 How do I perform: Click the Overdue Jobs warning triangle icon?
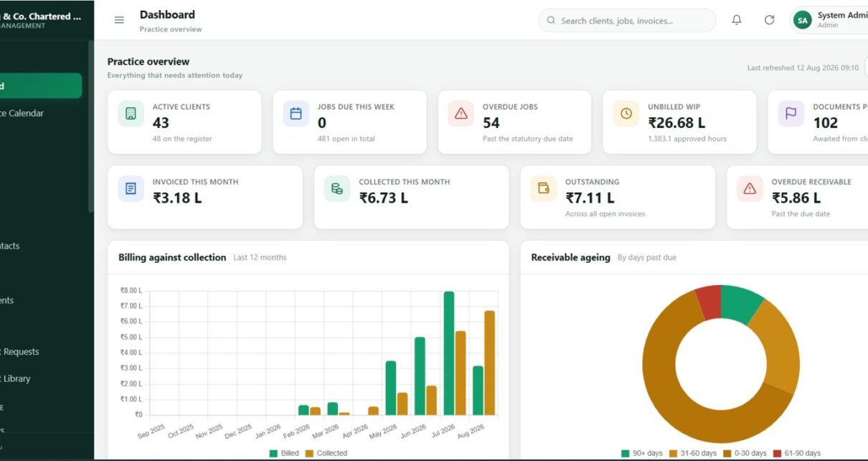(x=461, y=113)
